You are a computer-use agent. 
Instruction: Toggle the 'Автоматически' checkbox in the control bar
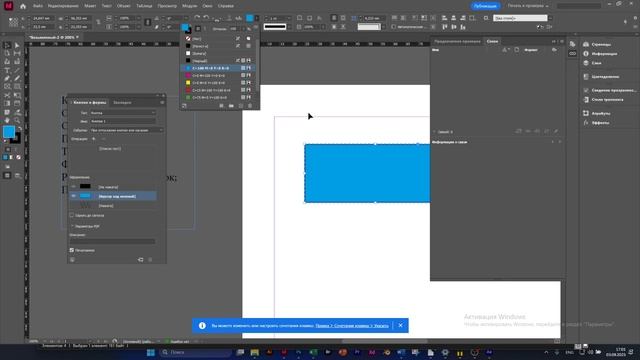pyautogui.click(x=393, y=27)
